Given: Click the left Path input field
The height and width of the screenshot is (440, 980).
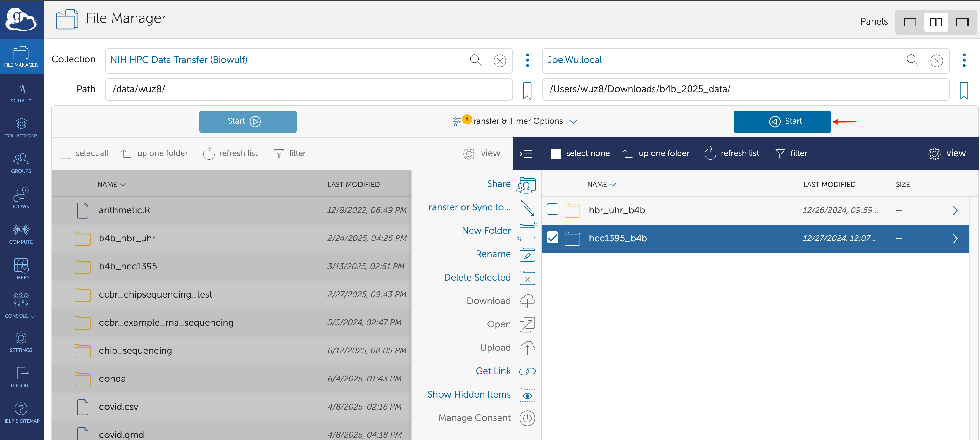Looking at the screenshot, I should (308, 89).
